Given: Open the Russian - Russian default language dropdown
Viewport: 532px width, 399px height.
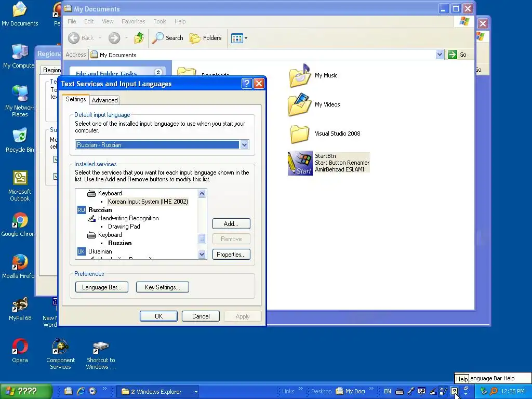Looking at the screenshot, I should coord(244,145).
